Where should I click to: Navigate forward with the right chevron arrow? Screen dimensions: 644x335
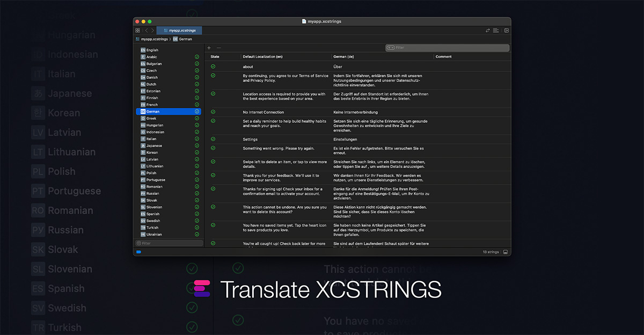(x=153, y=31)
